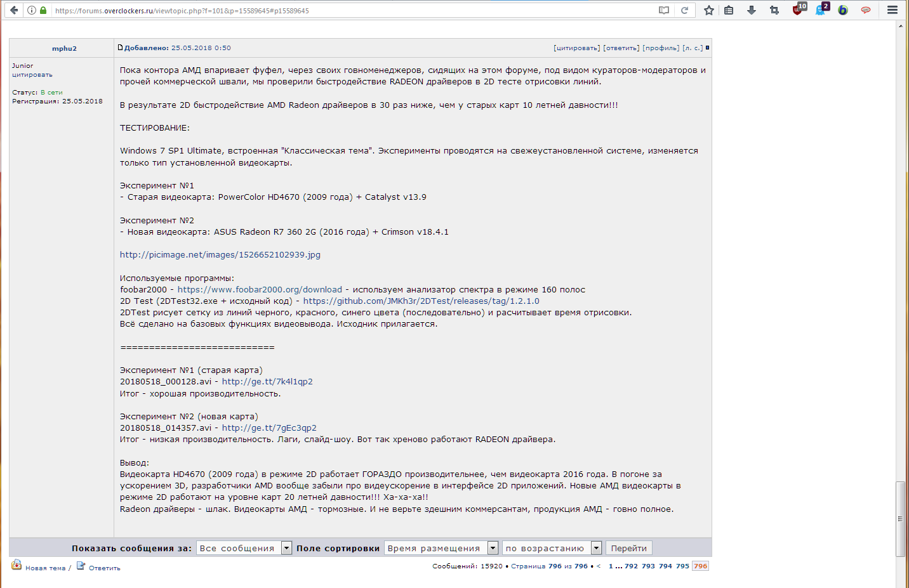
Task: Click 'Сообщений: 15920' text
Action: 467,566
